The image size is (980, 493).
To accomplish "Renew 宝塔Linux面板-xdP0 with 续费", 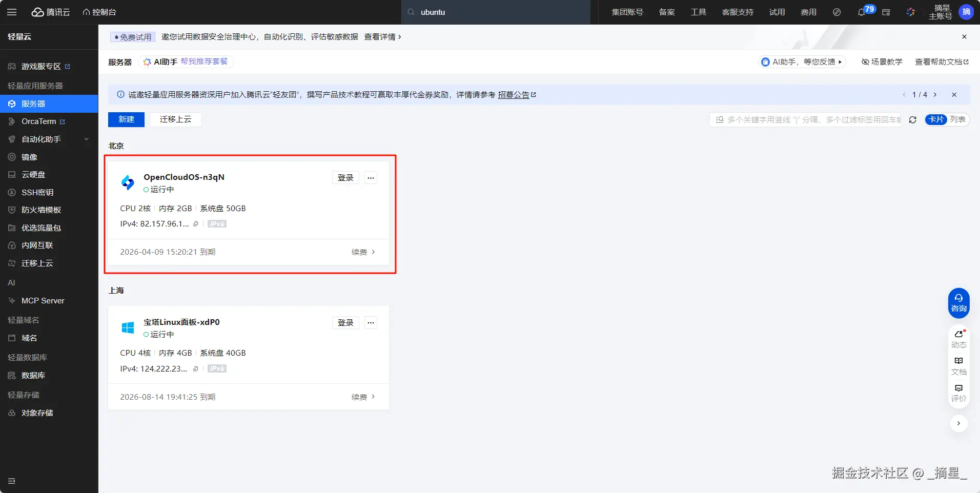I will (x=363, y=397).
